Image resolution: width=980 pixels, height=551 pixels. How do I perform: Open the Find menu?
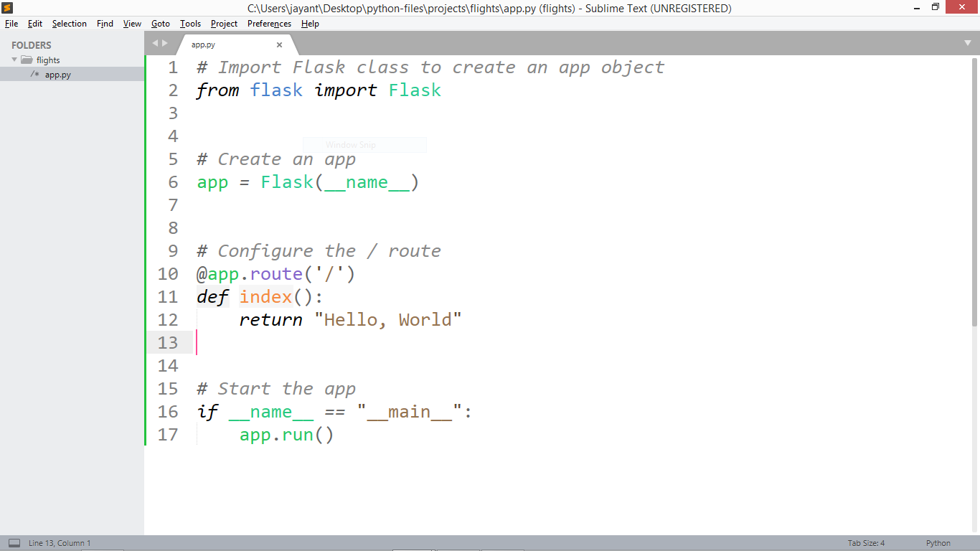[105, 24]
